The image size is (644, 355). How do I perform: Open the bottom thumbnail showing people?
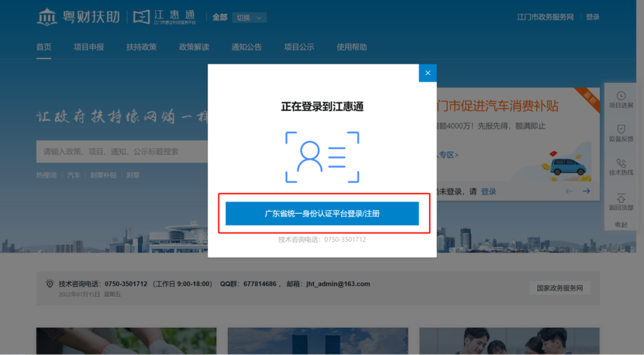(509, 341)
